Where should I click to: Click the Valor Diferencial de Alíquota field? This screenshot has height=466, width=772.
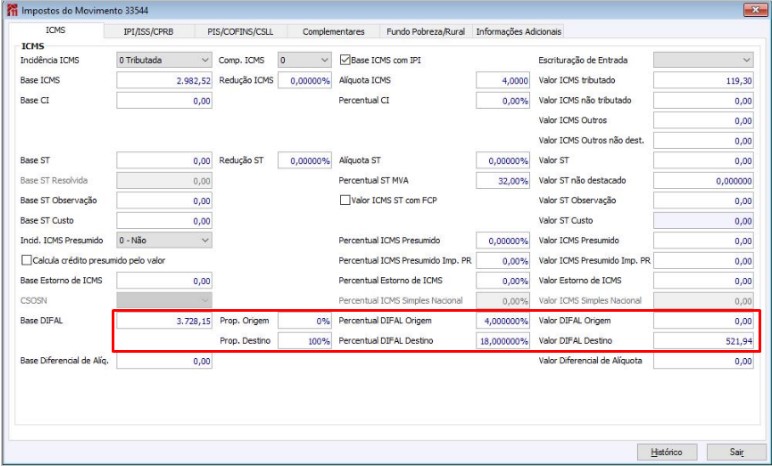click(703, 361)
